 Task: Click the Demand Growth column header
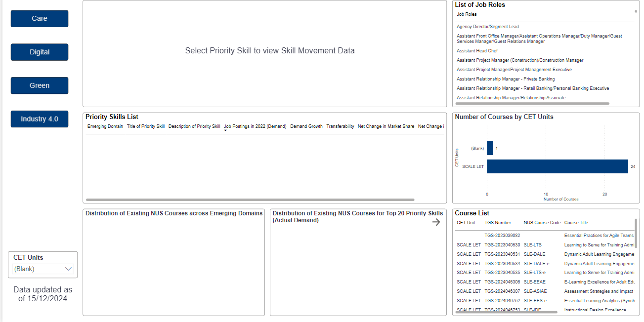306,126
